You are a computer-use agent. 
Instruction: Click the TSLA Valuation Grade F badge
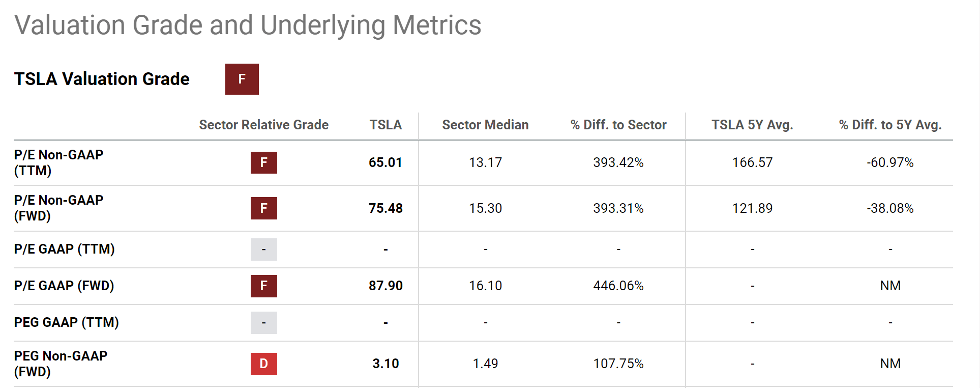pyautogui.click(x=242, y=79)
